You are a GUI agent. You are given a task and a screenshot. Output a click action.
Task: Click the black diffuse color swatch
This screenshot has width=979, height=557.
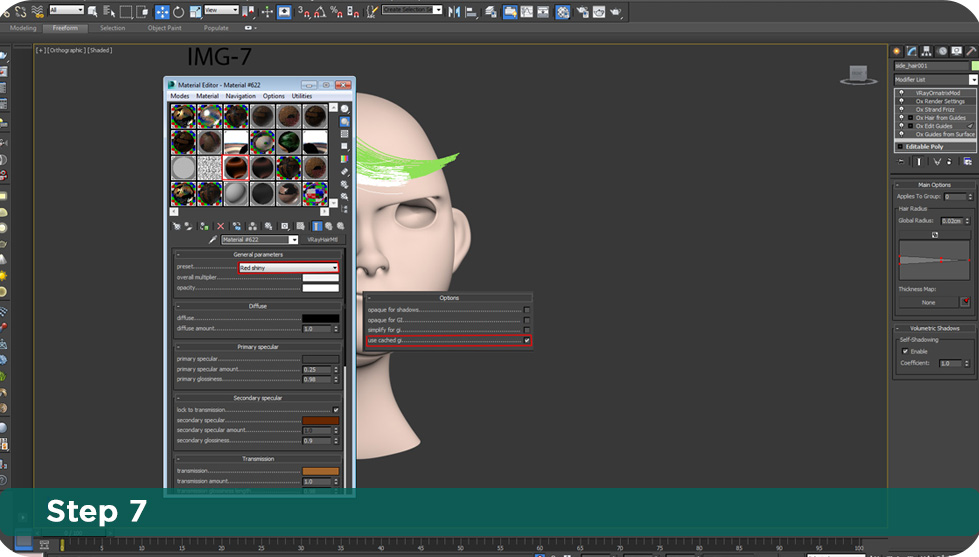click(x=320, y=318)
